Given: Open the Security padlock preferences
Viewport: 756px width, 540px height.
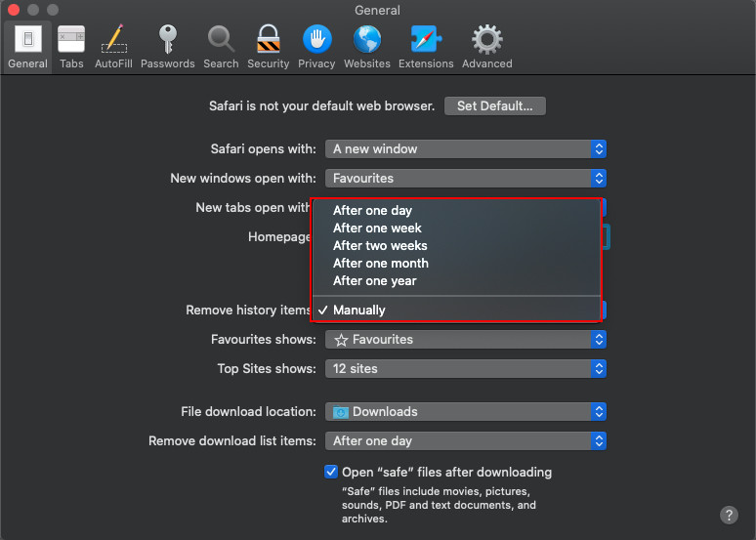Looking at the screenshot, I should pyautogui.click(x=268, y=47).
